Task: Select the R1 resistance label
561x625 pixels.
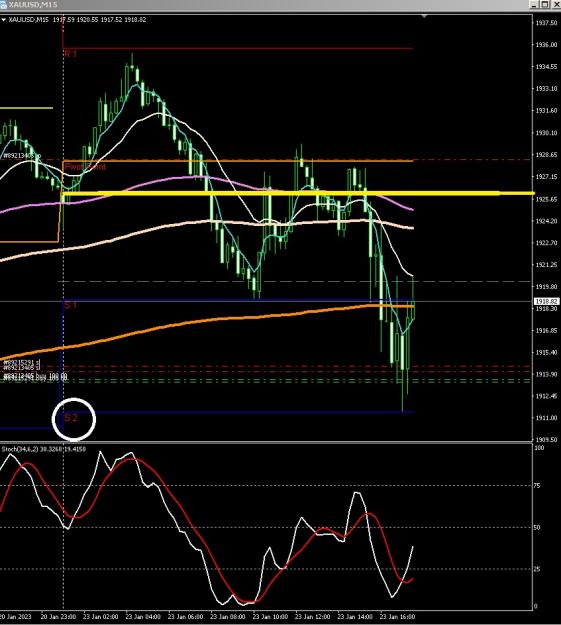Action: tap(70, 53)
